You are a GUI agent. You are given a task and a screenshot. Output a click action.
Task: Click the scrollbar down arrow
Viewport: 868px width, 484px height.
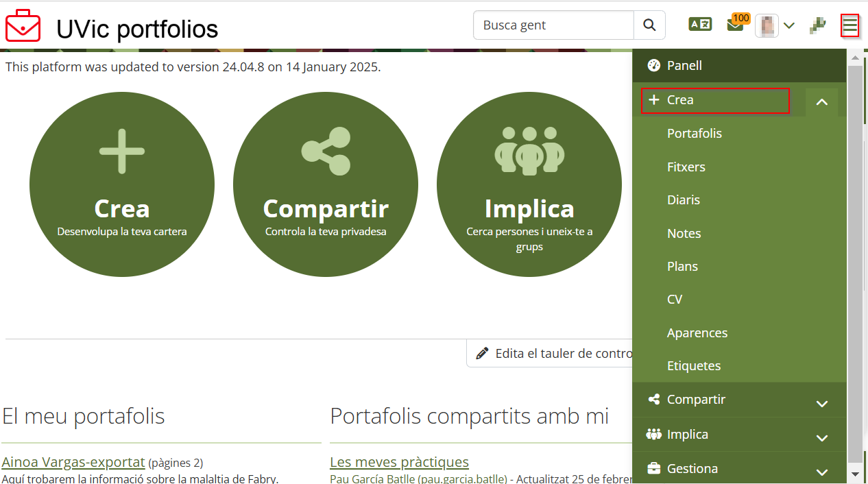click(x=855, y=474)
